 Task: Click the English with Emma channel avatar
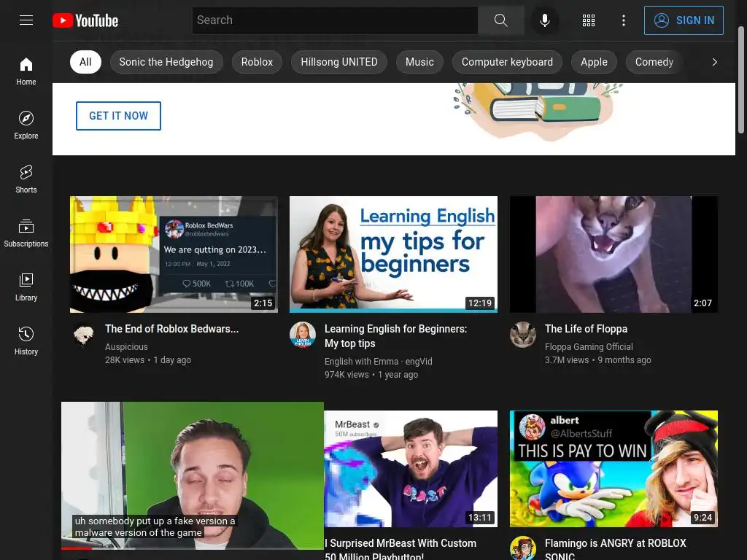303,335
